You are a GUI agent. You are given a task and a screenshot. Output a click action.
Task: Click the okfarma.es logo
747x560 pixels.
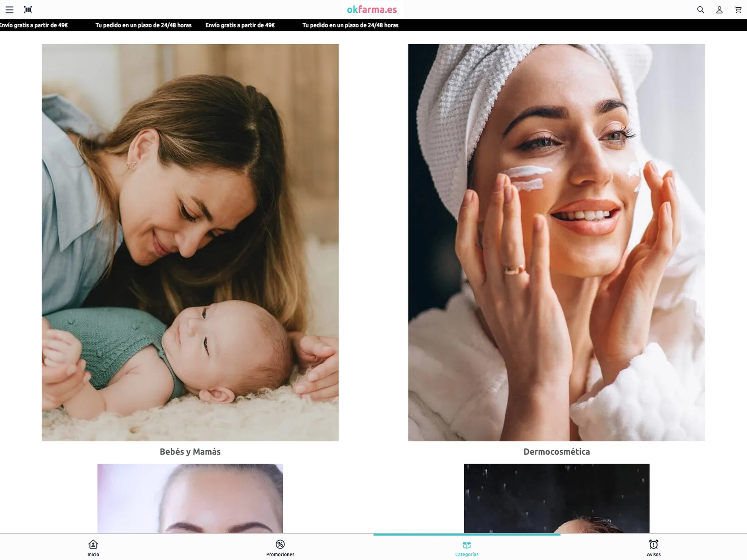(x=372, y=10)
